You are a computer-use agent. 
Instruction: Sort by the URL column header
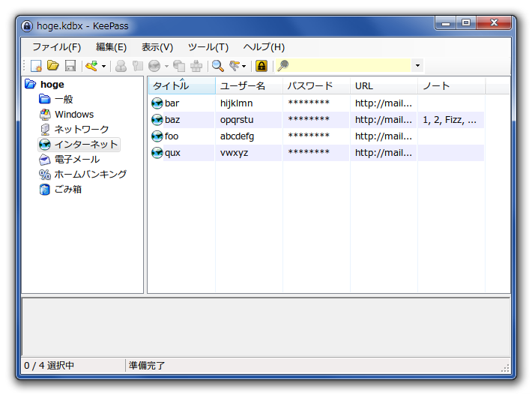384,85
